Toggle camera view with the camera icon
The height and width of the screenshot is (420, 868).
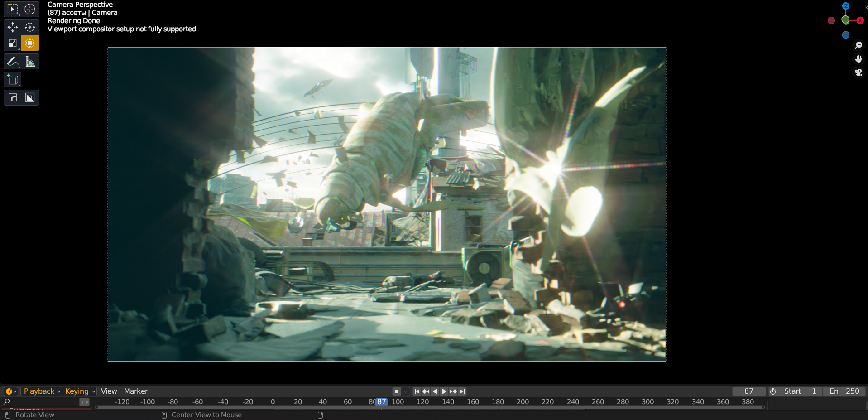[858, 72]
